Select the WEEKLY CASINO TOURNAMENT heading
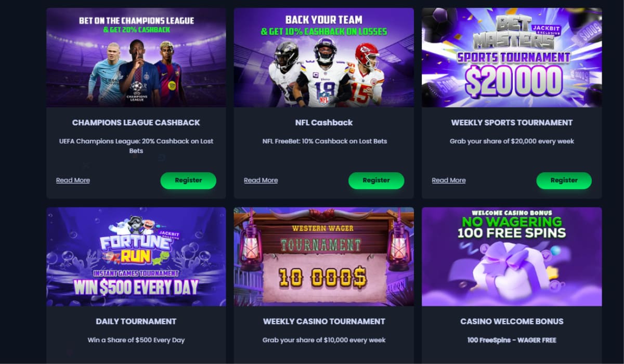 tap(323, 321)
